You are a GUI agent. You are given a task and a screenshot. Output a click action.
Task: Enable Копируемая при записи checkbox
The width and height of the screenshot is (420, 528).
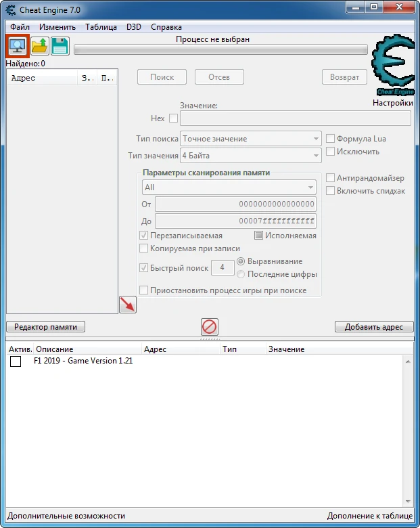point(143,248)
